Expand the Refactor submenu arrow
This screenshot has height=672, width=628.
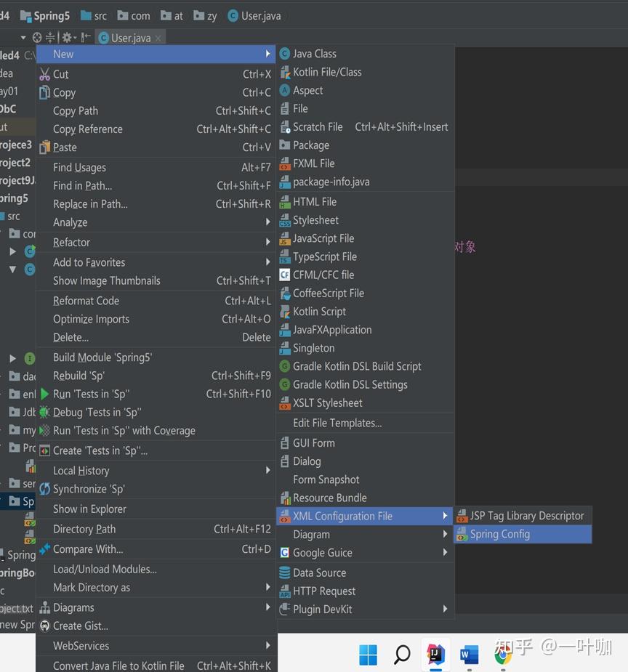click(268, 242)
